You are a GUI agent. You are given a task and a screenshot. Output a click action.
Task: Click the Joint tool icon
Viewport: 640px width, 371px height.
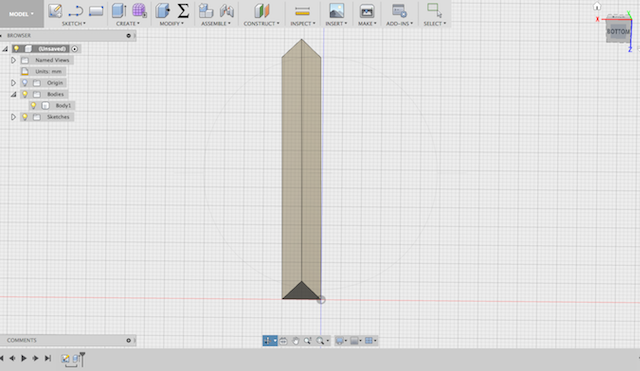click(x=227, y=11)
